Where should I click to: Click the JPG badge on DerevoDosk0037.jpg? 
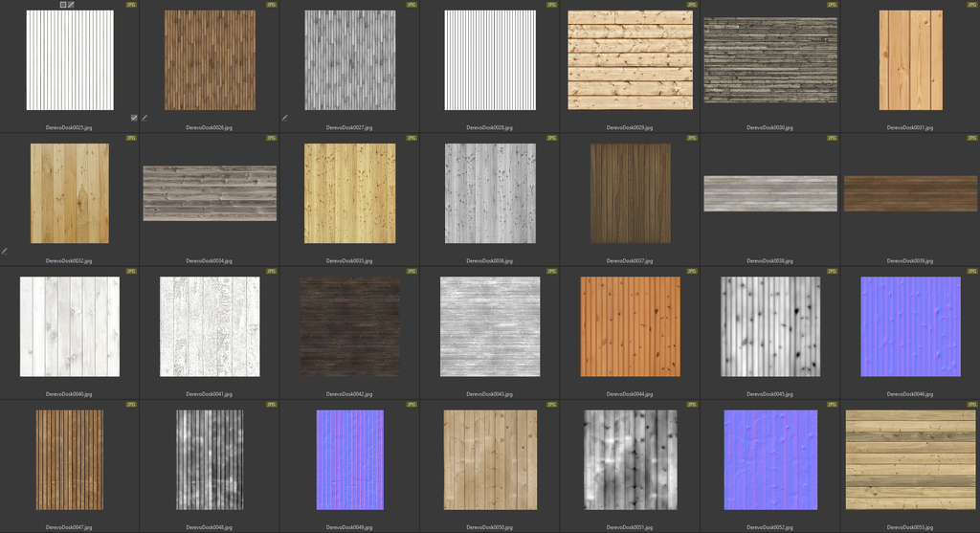pos(691,138)
